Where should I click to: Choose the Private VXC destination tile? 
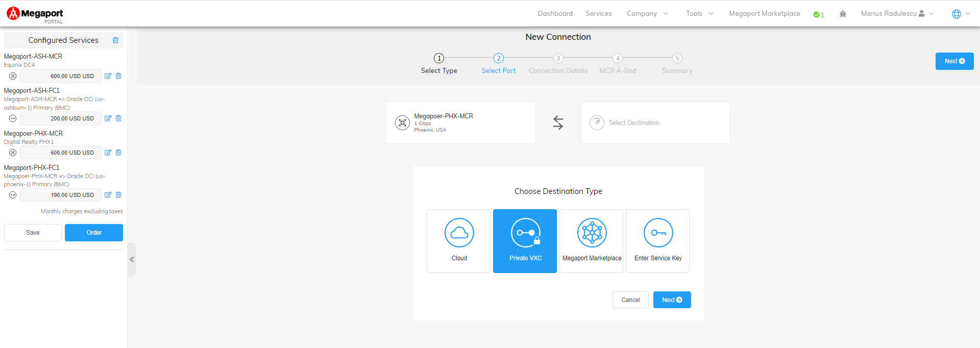tap(525, 241)
